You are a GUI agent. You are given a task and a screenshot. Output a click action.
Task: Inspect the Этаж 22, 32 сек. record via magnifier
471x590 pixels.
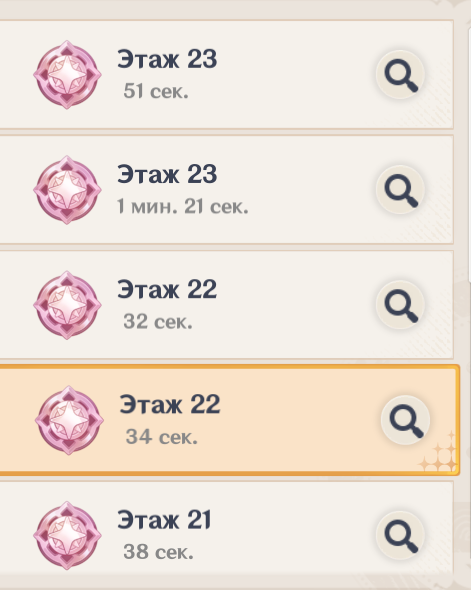coord(400,305)
